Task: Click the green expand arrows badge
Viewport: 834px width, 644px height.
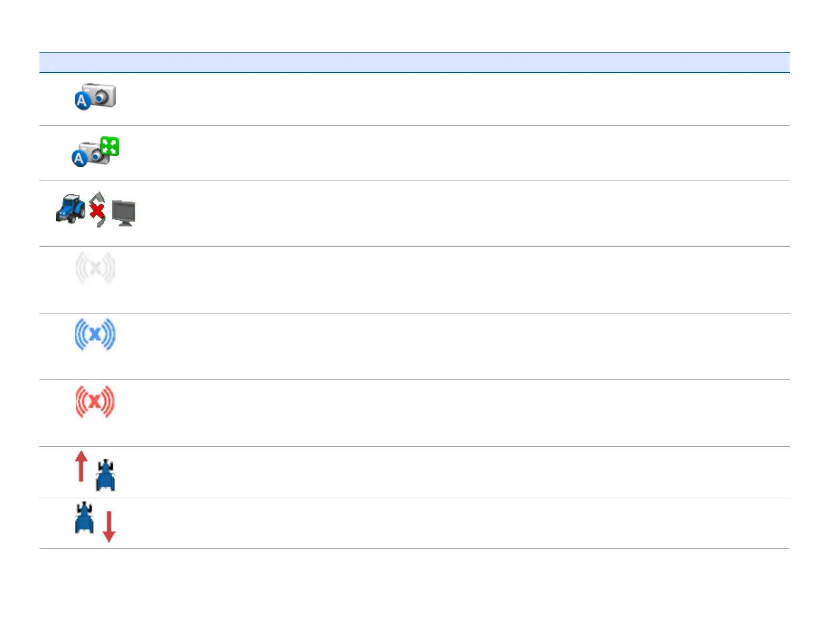Action: click(x=110, y=146)
